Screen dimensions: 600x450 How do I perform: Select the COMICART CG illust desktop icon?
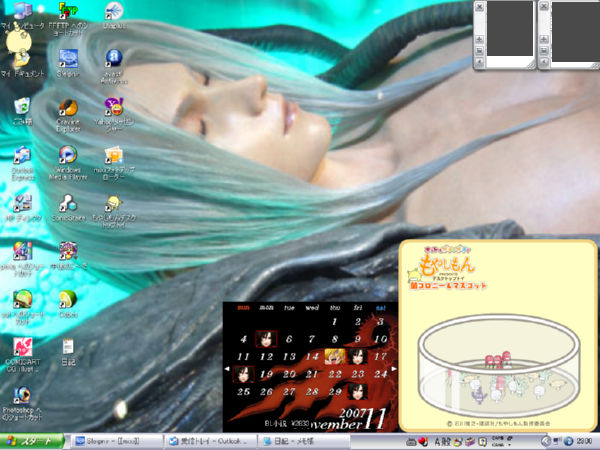(x=23, y=347)
